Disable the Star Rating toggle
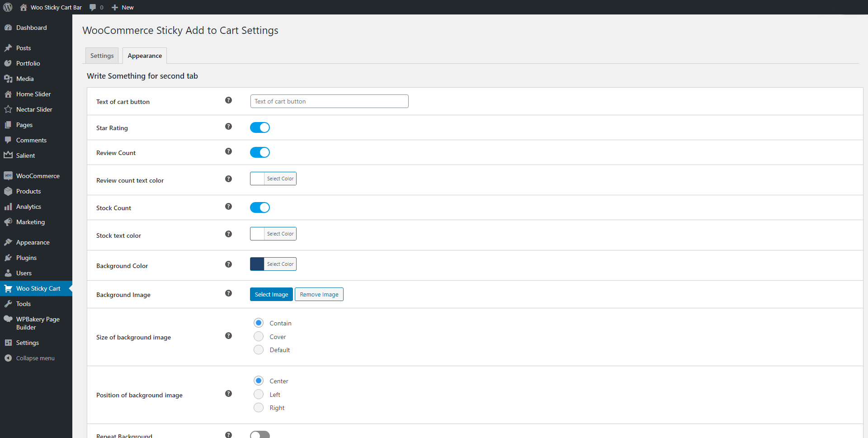The image size is (868, 438). [260, 127]
